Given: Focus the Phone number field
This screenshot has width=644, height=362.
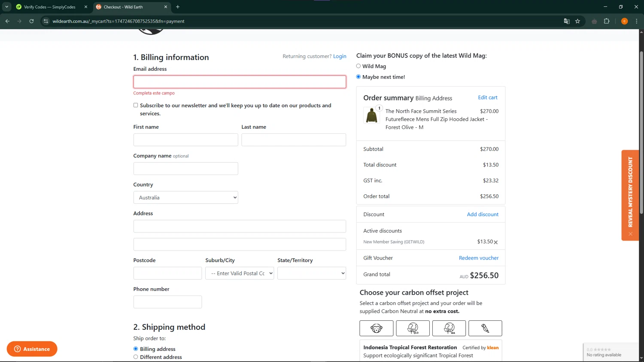Looking at the screenshot, I should [x=167, y=302].
